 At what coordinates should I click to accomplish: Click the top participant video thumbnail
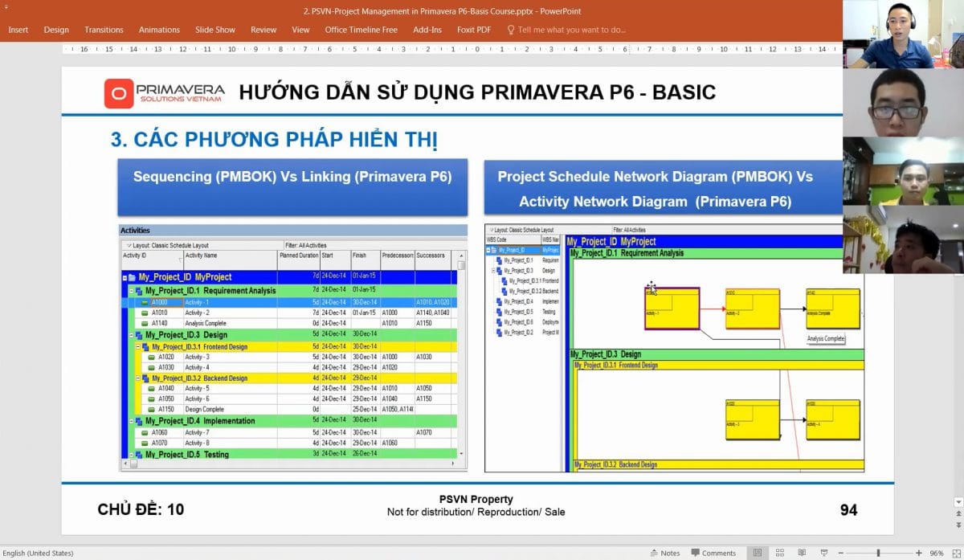[x=903, y=35]
